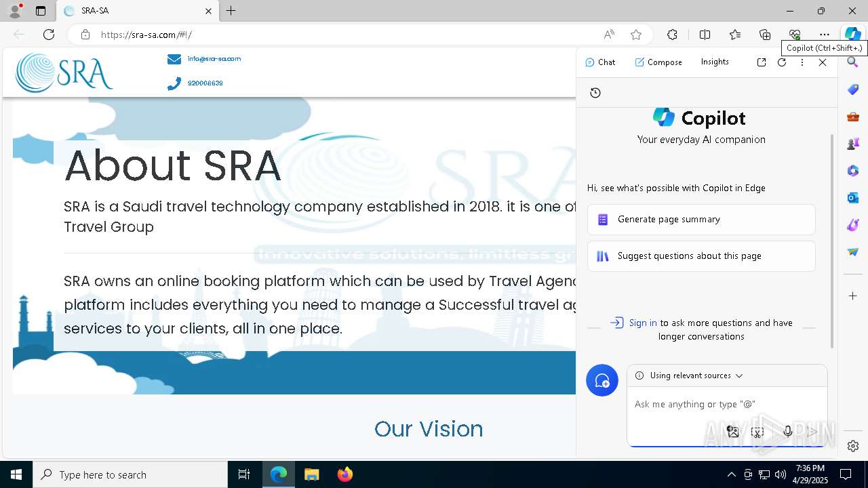Add an image to Copilot prompt
This screenshot has width=868, height=488.
tap(732, 431)
